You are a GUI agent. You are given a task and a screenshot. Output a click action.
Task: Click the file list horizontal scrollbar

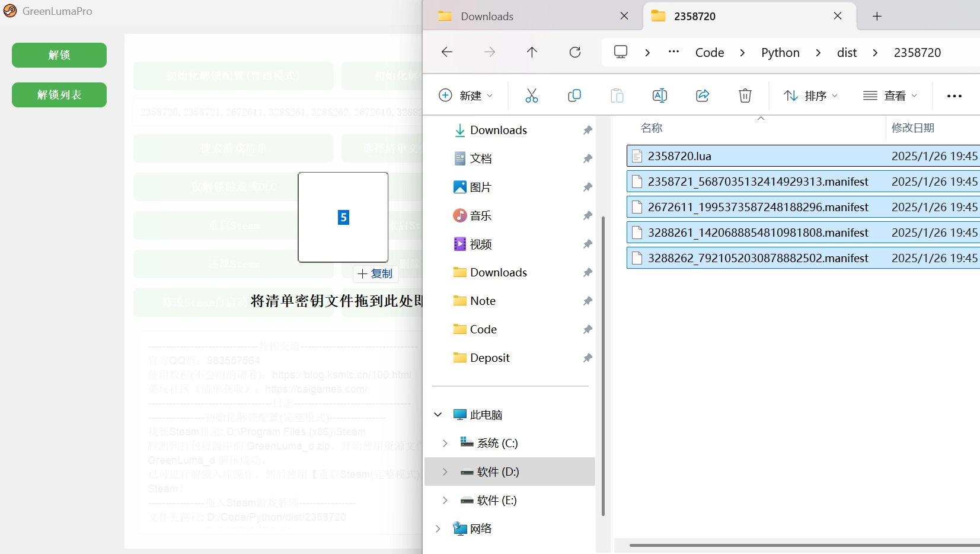coord(805,545)
